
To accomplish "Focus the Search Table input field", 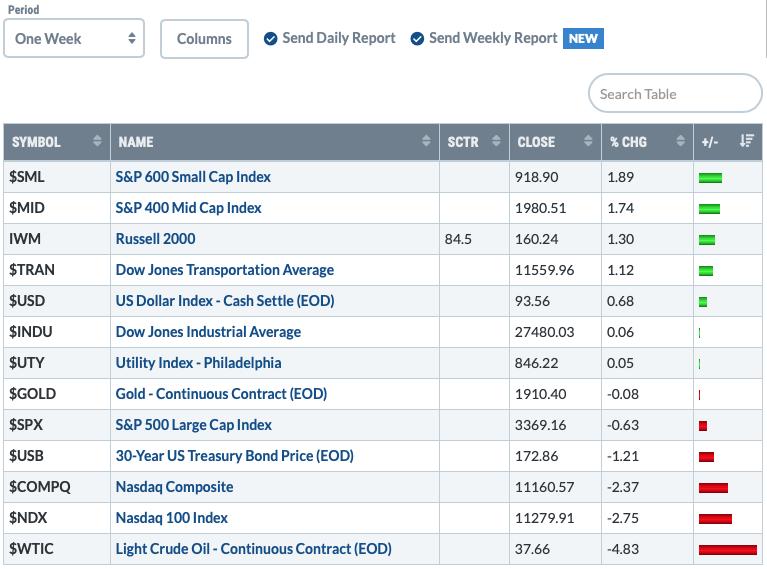I will [675, 93].
